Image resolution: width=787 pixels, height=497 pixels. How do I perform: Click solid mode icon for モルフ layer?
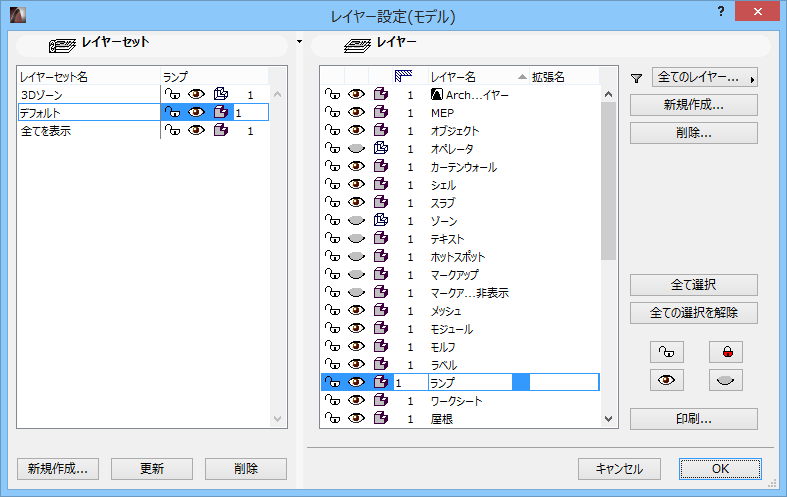coord(381,346)
